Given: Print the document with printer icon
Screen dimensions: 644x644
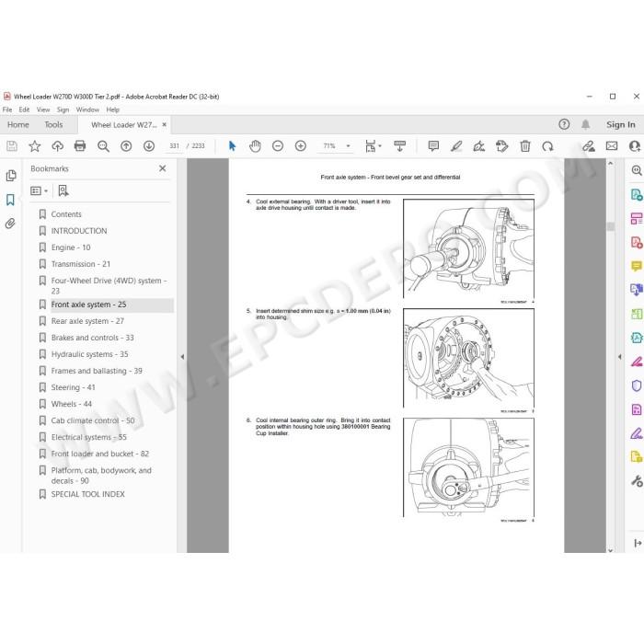Looking at the screenshot, I should (x=80, y=145).
